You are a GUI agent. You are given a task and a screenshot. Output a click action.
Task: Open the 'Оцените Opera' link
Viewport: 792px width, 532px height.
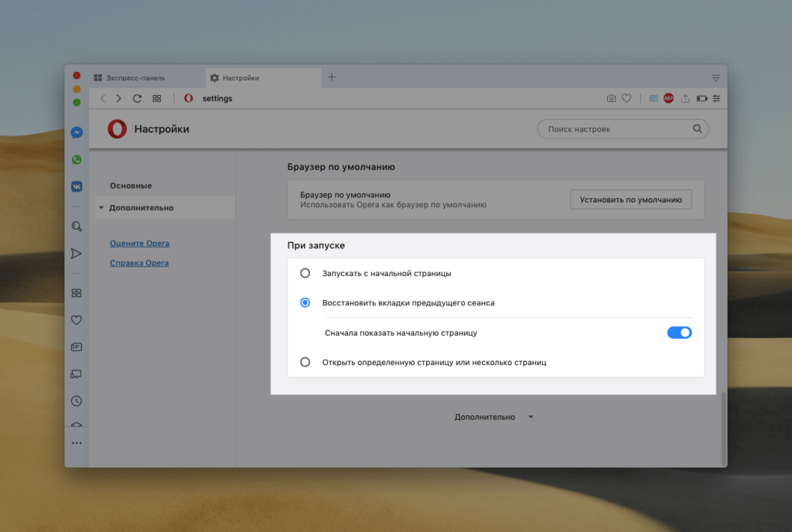point(139,244)
